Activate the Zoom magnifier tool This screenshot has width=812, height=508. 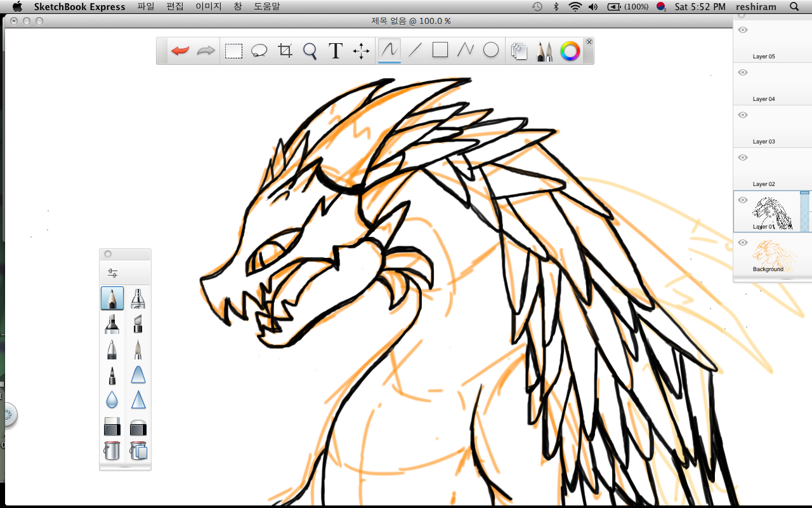coord(310,51)
